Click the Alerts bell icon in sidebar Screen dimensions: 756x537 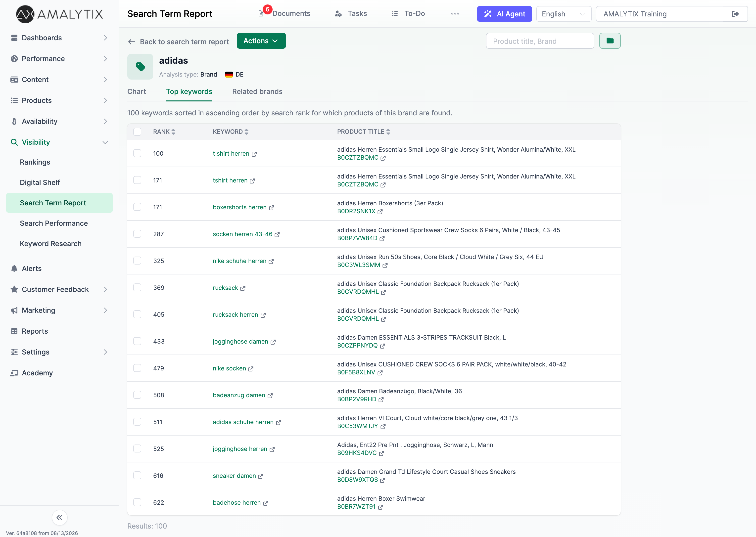pyautogui.click(x=14, y=268)
